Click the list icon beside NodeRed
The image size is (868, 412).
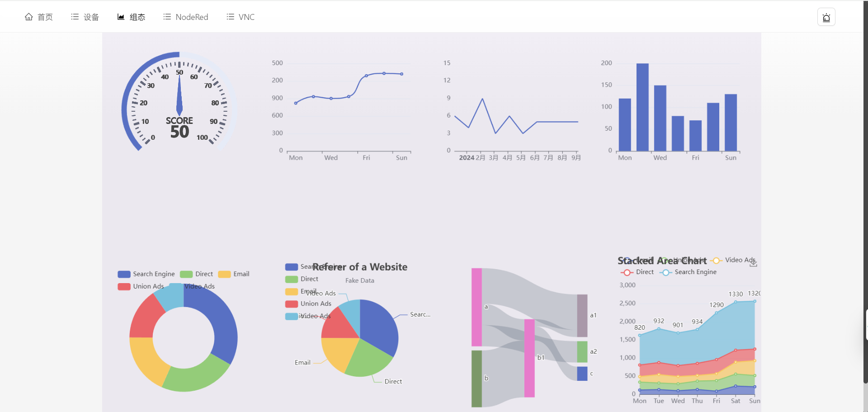(x=167, y=17)
